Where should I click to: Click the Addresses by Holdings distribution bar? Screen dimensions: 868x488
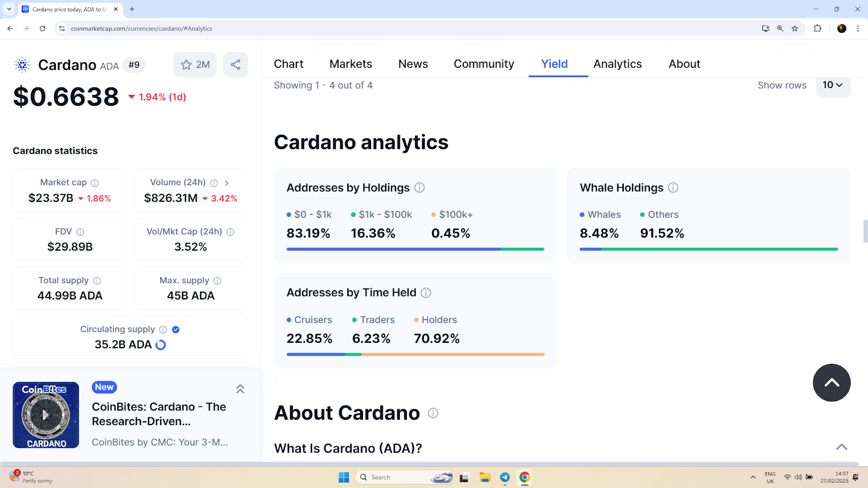click(416, 249)
